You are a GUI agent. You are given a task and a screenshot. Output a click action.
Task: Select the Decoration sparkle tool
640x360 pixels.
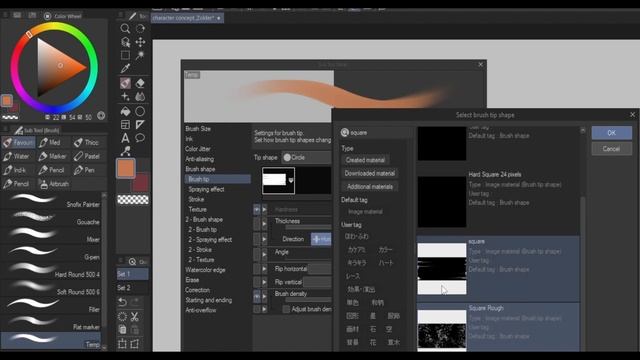125,97
